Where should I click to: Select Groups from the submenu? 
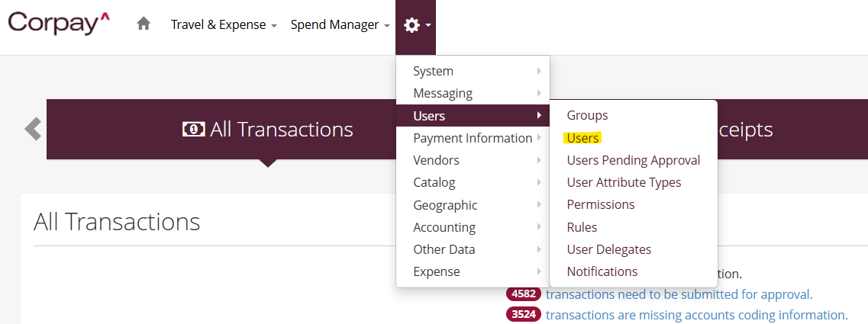(x=587, y=115)
